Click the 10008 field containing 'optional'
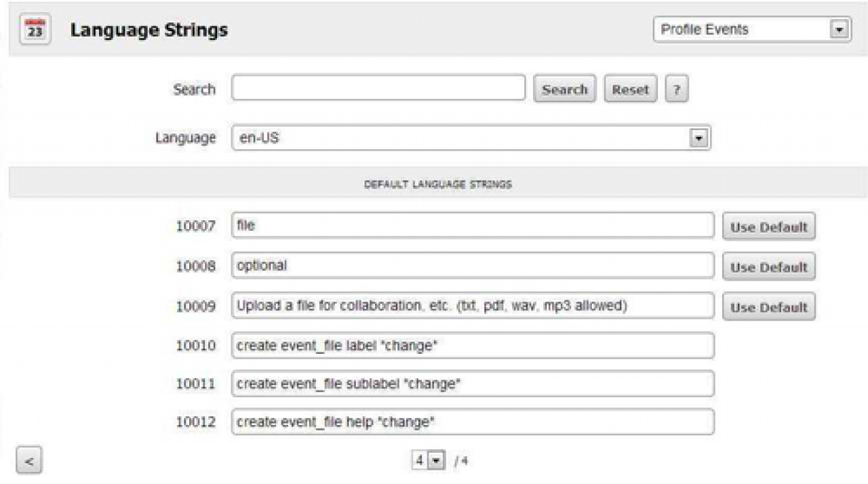 tap(473, 266)
